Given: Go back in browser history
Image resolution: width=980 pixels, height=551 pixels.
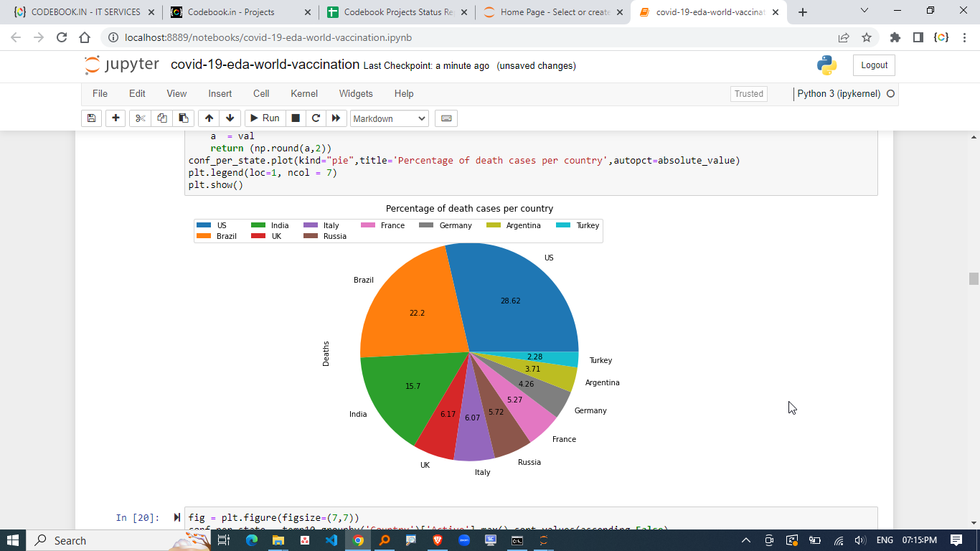Looking at the screenshot, I should point(17,37).
